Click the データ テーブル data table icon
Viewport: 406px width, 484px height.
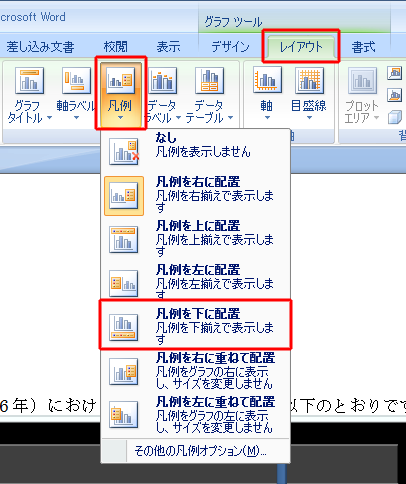point(210,80)
